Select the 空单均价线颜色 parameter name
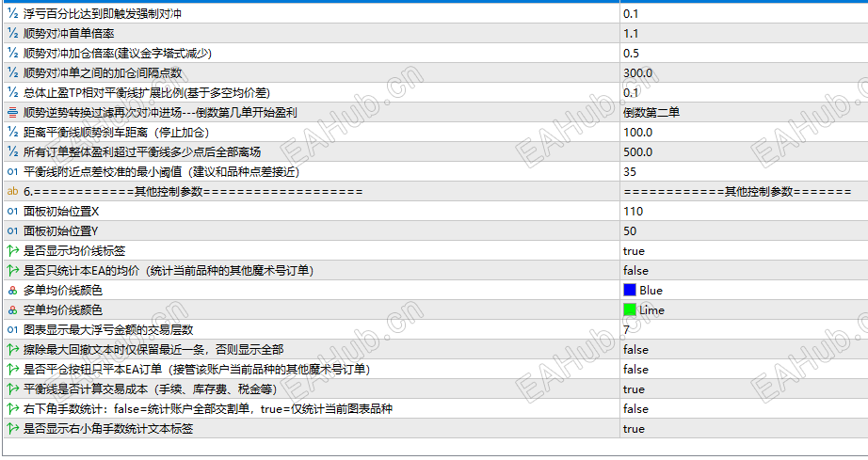 [62, 310]
